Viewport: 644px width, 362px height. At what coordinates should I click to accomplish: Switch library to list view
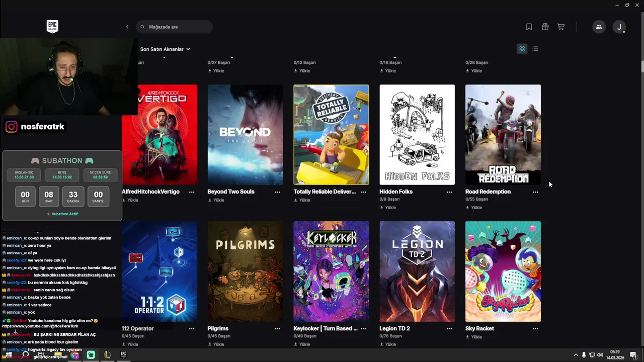coord(535,49)
